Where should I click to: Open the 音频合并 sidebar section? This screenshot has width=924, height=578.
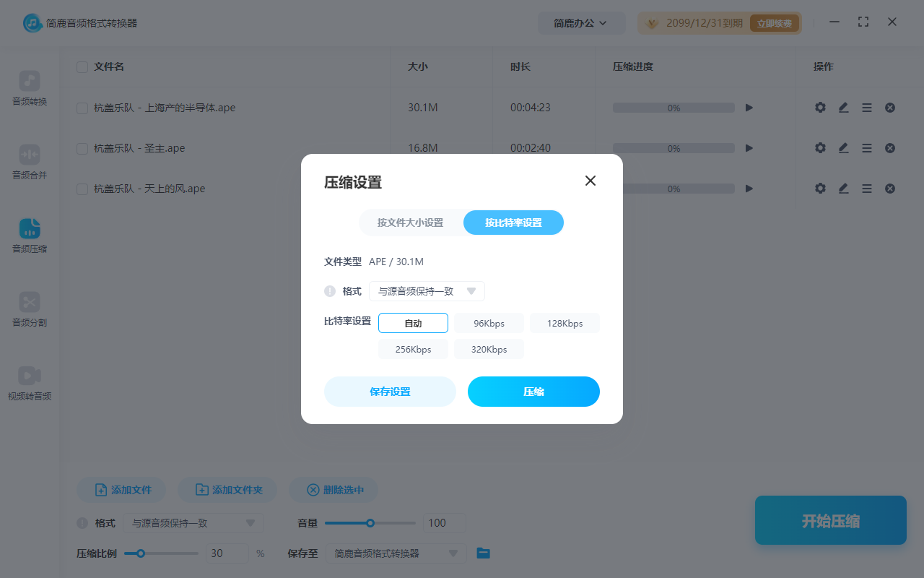pos(30,163)
